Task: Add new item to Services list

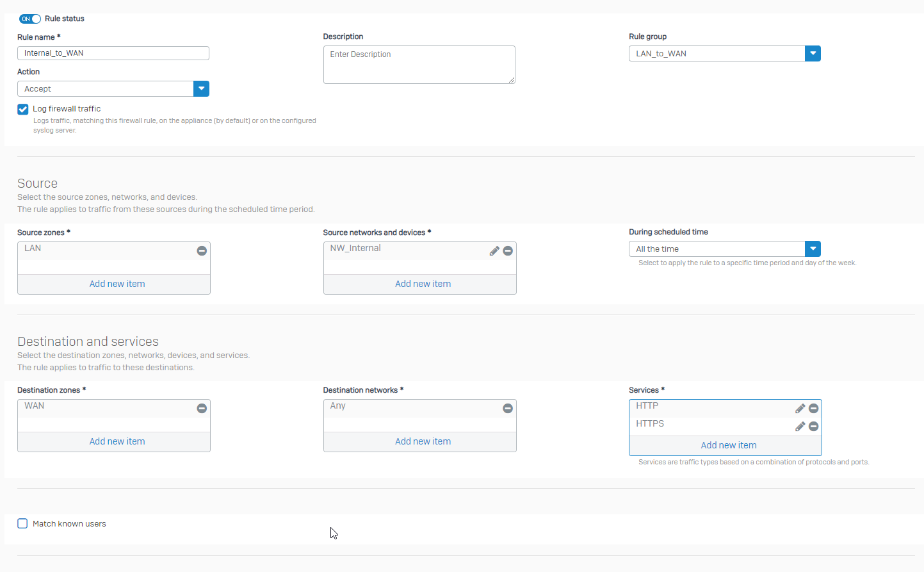Action: click(728, 445)
